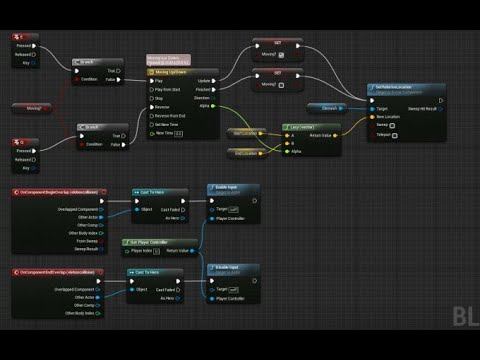The width and height of the screenshot is (480, 360).
Task: Click the B vector input pin on Lerp node
Action: click(287, 143)
